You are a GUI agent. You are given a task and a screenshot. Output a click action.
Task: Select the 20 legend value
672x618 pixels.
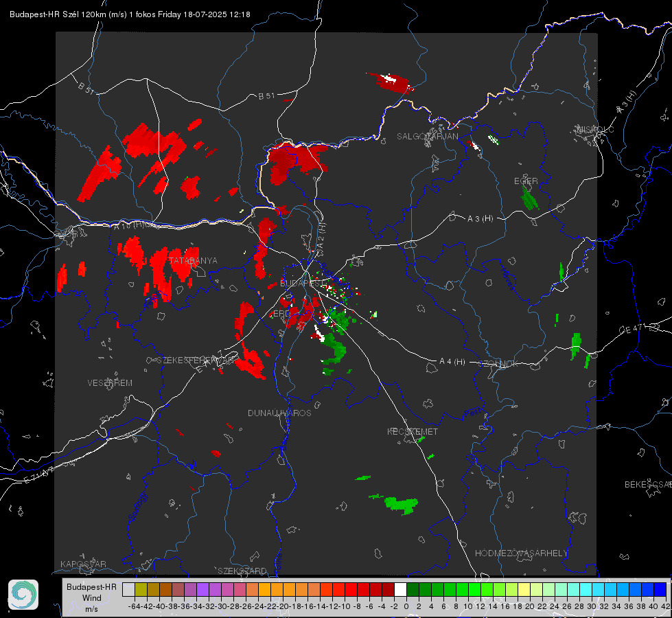(x=530, y=606)
